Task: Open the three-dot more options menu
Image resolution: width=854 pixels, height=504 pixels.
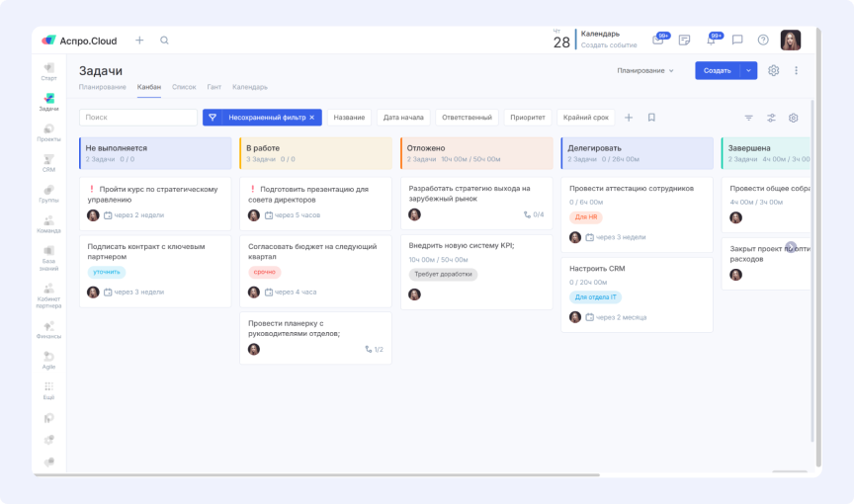Action: 797,70
